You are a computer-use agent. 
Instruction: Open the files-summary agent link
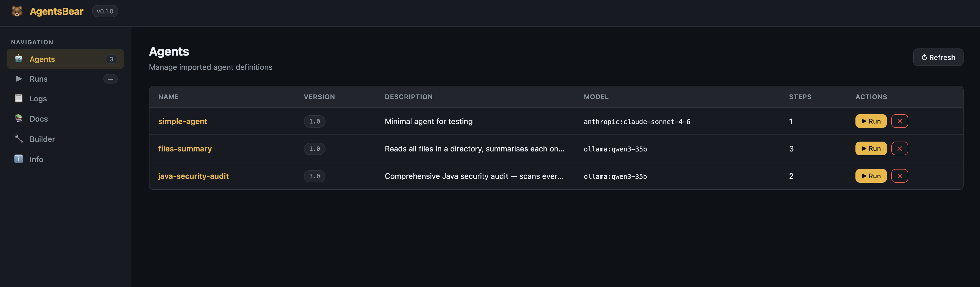click(x=185, y=149)
